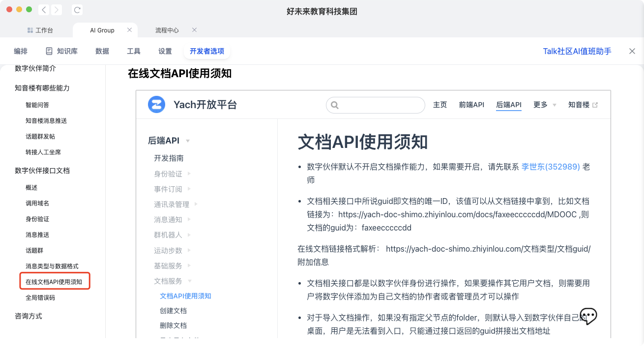Open the 前端API nav item

coord(471,105)
